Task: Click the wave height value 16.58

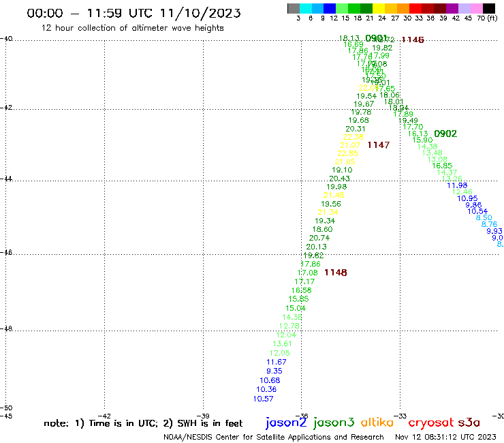Action: (x=302, y=290)
